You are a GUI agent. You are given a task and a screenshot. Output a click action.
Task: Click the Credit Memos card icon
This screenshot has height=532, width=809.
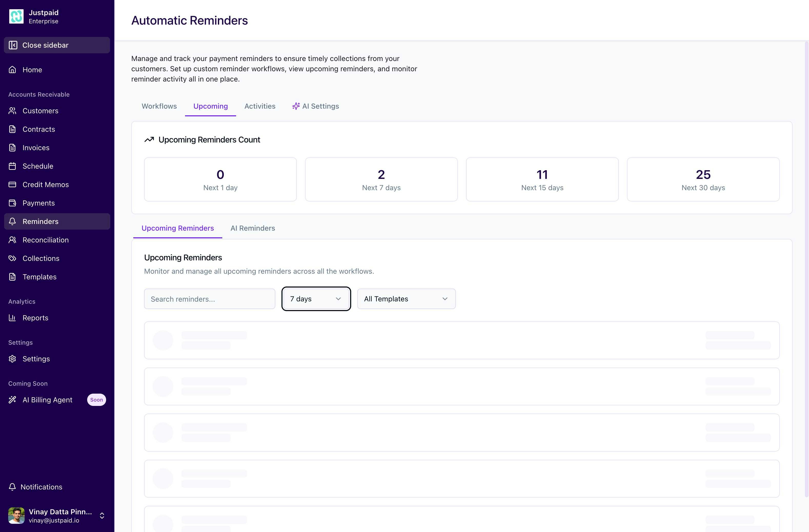click(x=13, y=185)
